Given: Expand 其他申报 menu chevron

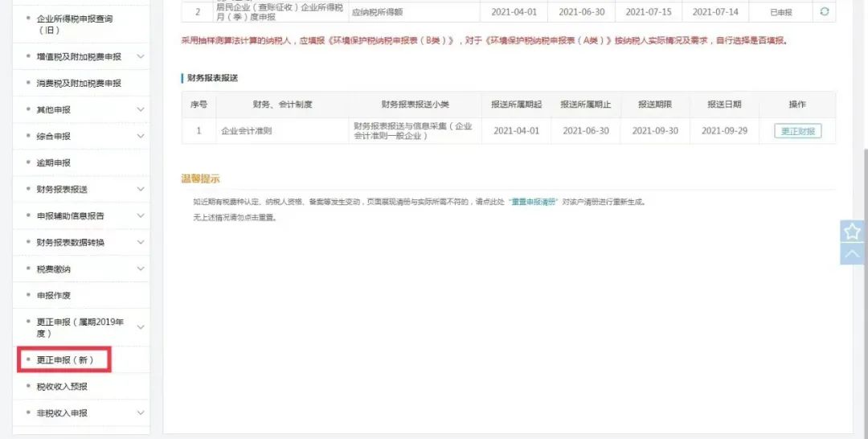Looking at the screenshot, I should [141, 109].
